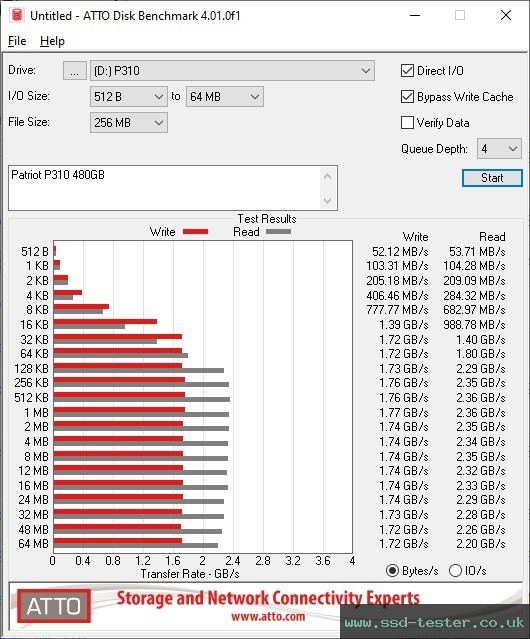Click the 512 B write result 52.12 MB/s

coord(400,251)
